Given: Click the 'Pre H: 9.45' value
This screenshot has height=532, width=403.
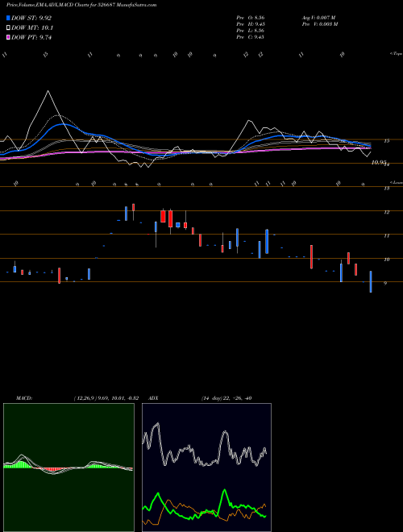Looking at the screenshot, I should click(x=251, y=24).
